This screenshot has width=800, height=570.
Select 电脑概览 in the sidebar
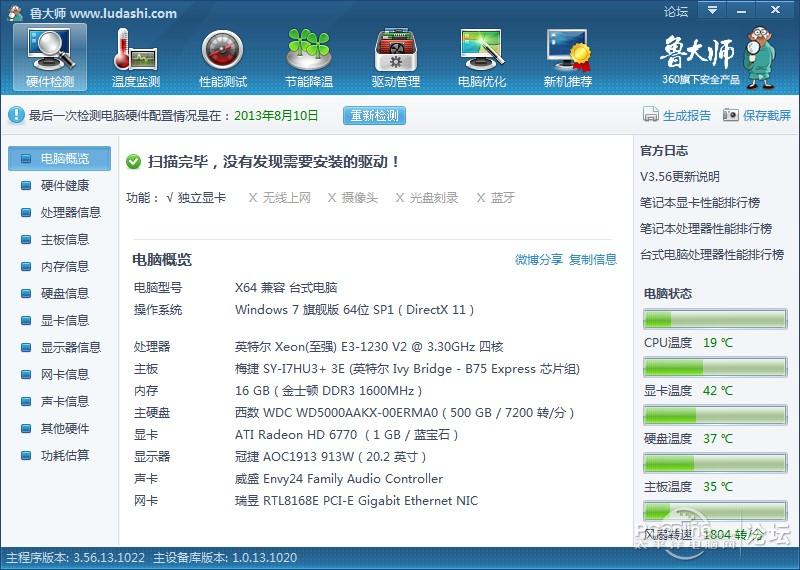click(x=59, y=159)
